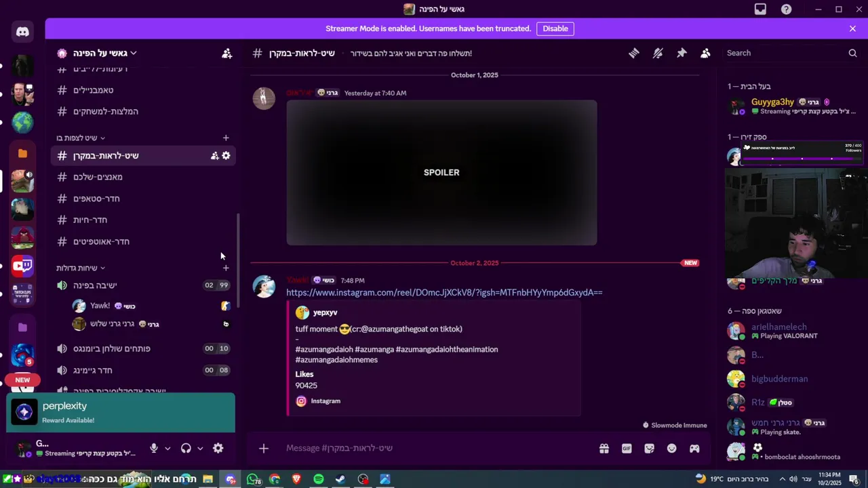Viewport: 868px width, 488px height.
Task: Click the plus attach button in message bar
Action: [264, 448]
